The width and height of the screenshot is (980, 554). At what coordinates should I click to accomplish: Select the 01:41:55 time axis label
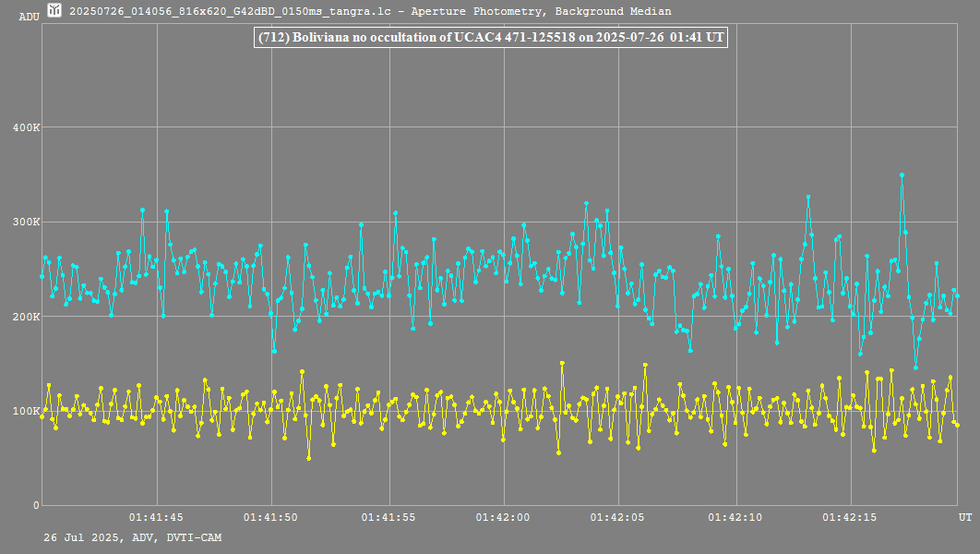click(x=388, y=517)
